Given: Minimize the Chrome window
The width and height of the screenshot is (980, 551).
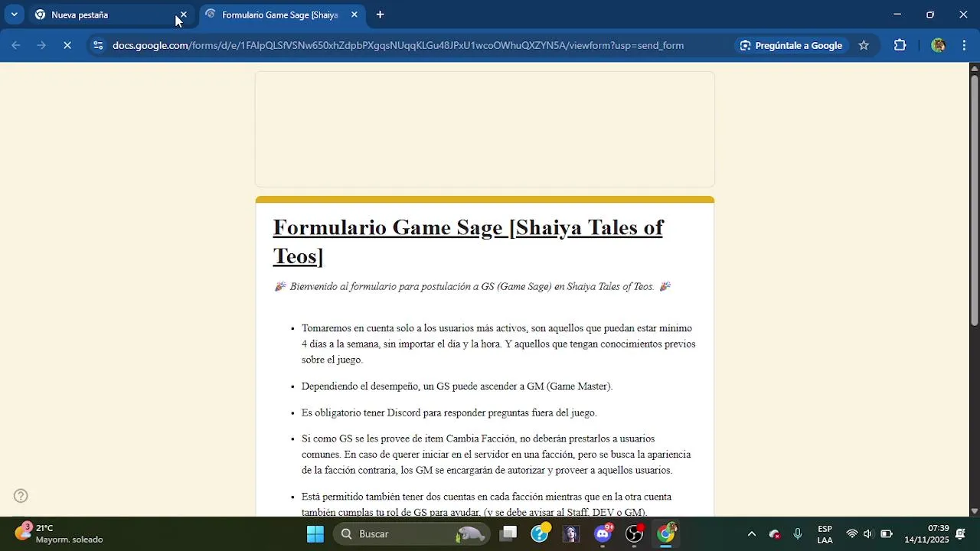Looking at the screenshot, I should point(897,14).
